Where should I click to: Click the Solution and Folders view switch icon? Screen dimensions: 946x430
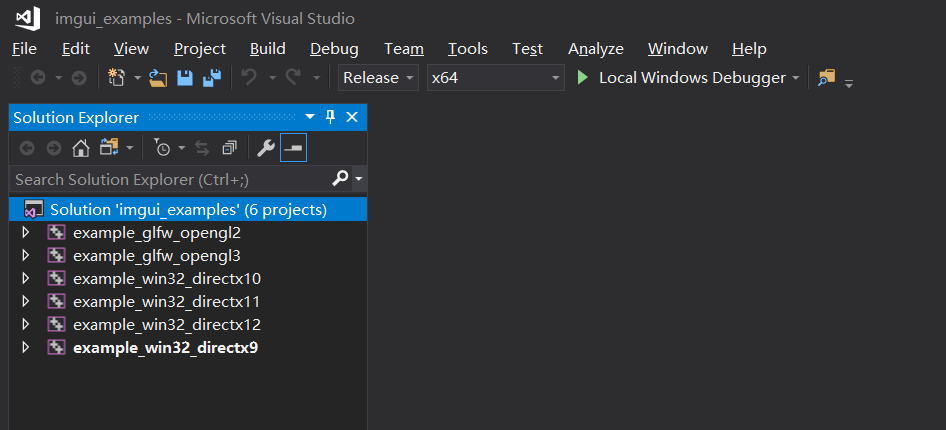point(109,148)
